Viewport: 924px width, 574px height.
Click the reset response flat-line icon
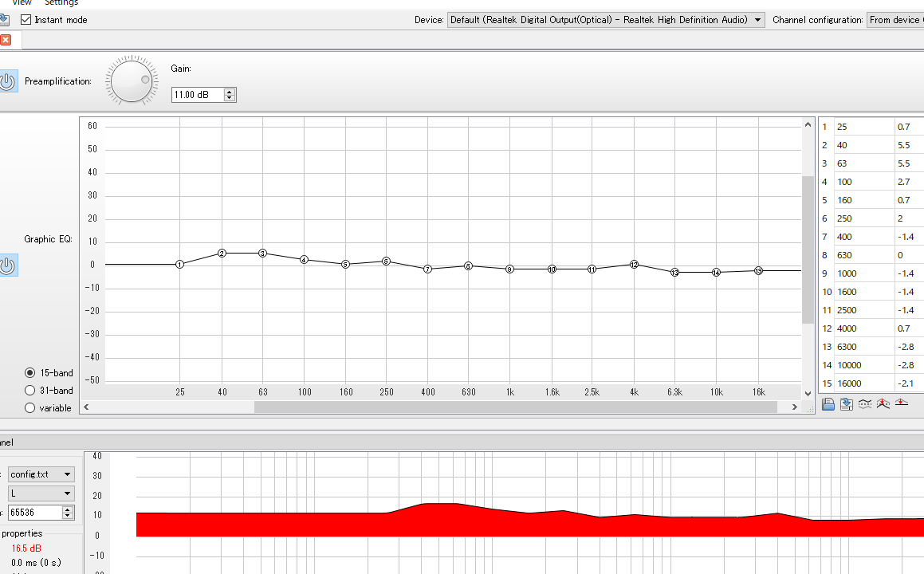(x=901, y=404)
